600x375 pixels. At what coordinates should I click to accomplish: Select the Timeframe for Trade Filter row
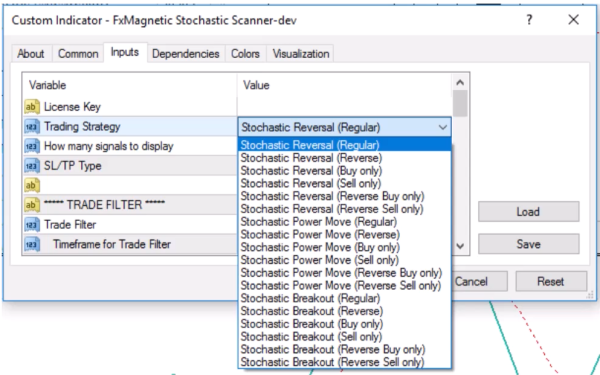tap(130, 245)
